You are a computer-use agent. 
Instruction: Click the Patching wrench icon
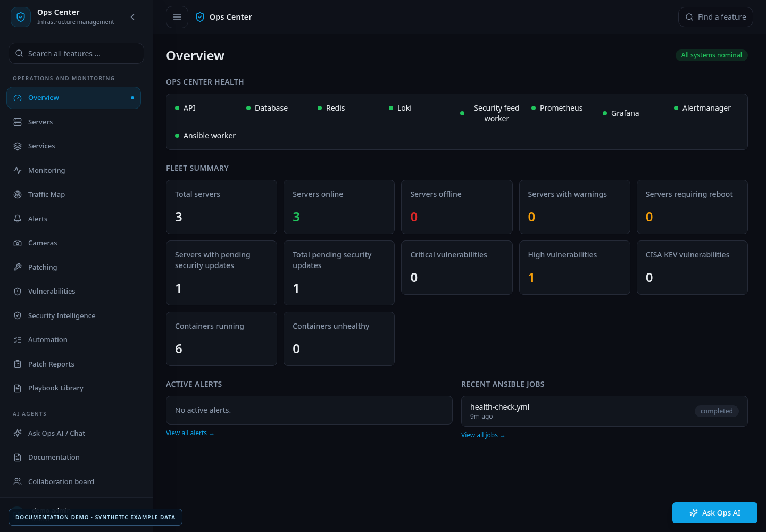point(18,267)
